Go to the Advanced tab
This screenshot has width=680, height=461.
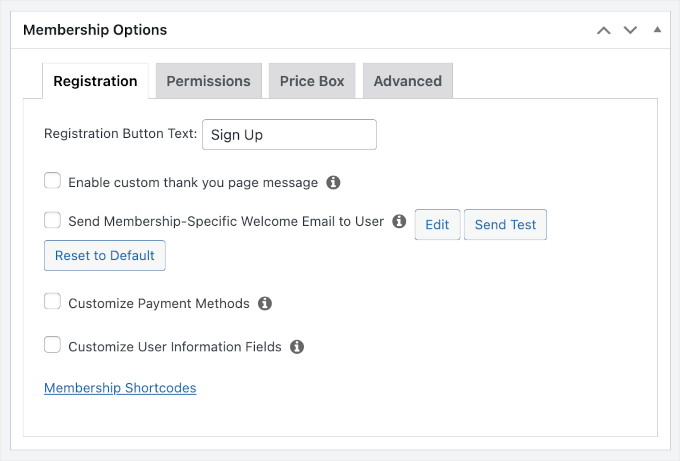408,81
